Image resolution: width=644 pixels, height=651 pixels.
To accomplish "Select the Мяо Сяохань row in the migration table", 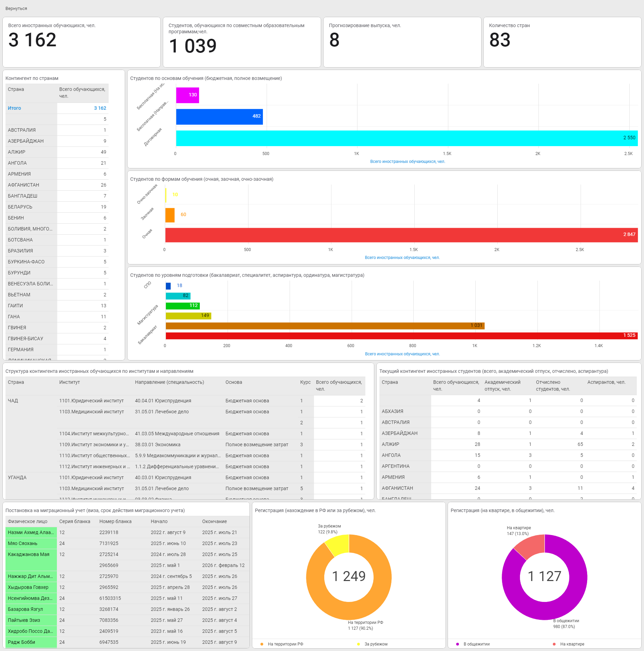I will [x=23, y=543].
